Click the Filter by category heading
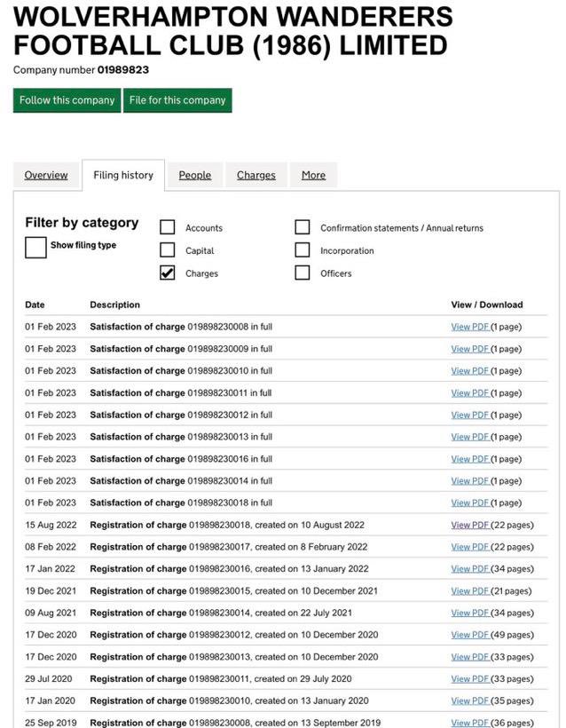The image size is (566, 728). tap(82, 223)
